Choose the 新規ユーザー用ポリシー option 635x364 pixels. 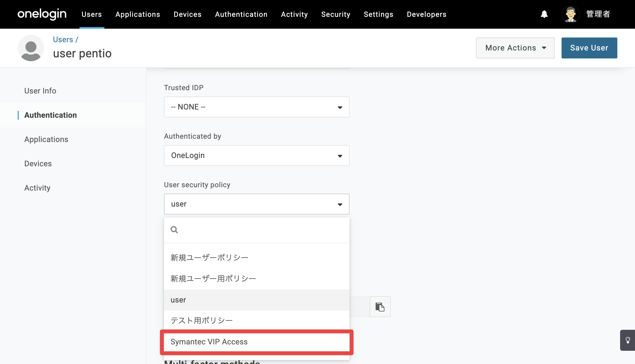coord(257,279)
